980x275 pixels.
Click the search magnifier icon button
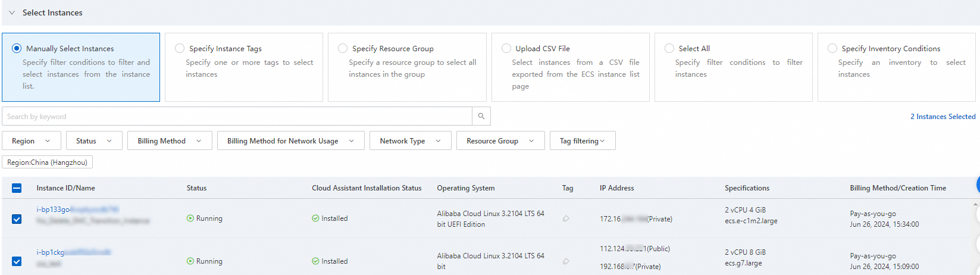(481, 116)
